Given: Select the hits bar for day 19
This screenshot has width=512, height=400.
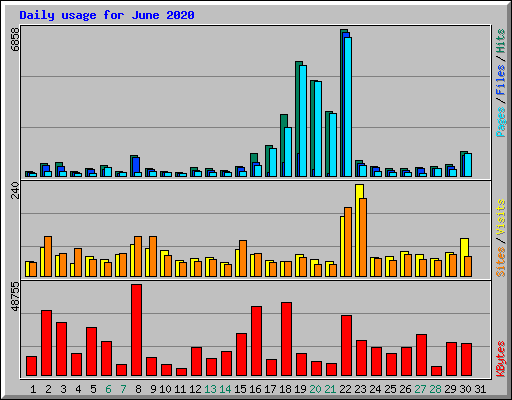Looking at the screenshot, I should point(297,119).
